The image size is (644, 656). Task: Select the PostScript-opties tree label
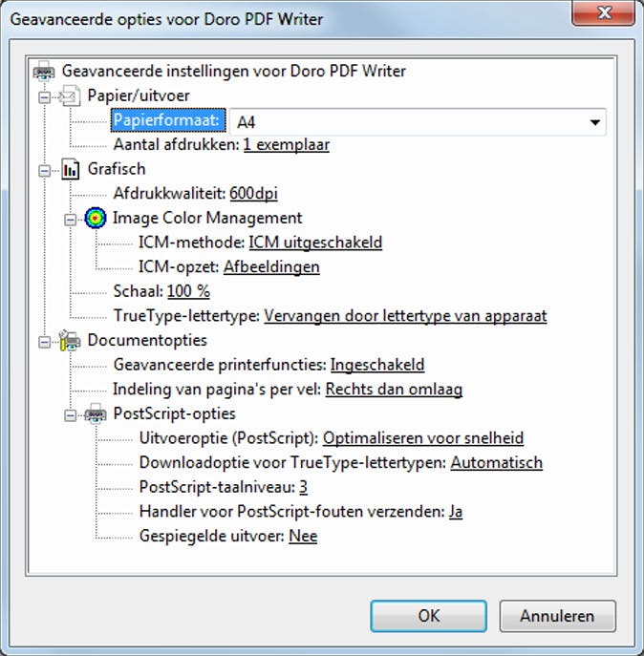[x=175, y=413]
